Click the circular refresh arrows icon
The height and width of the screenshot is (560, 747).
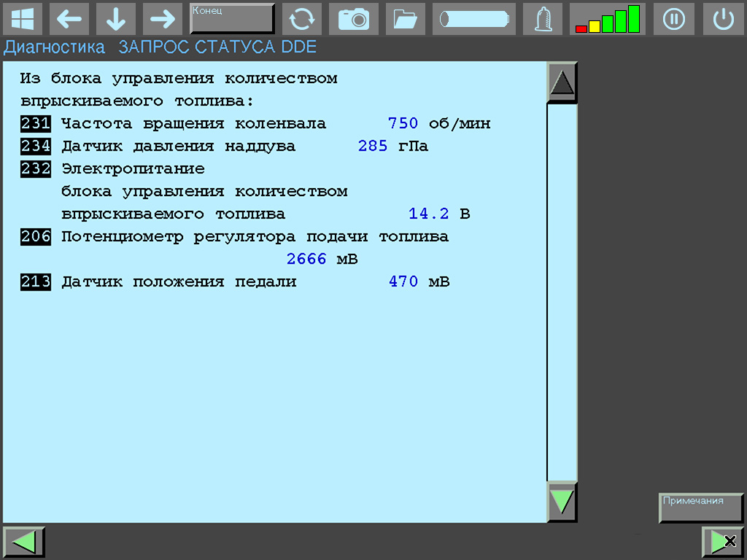point(301,19)
